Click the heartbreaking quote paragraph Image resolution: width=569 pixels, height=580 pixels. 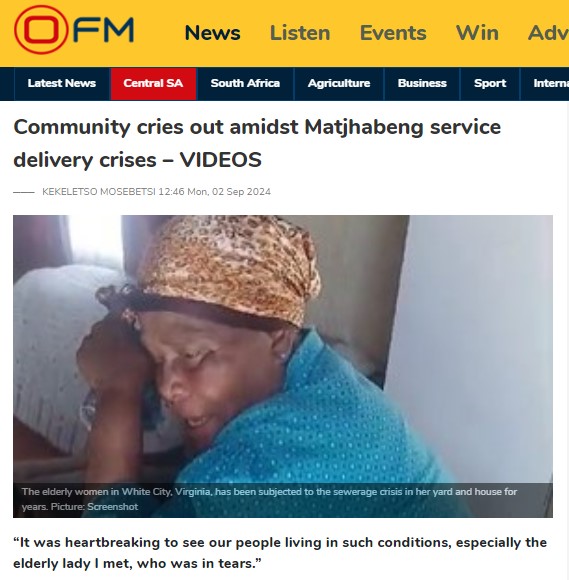[x=280, y=553]
